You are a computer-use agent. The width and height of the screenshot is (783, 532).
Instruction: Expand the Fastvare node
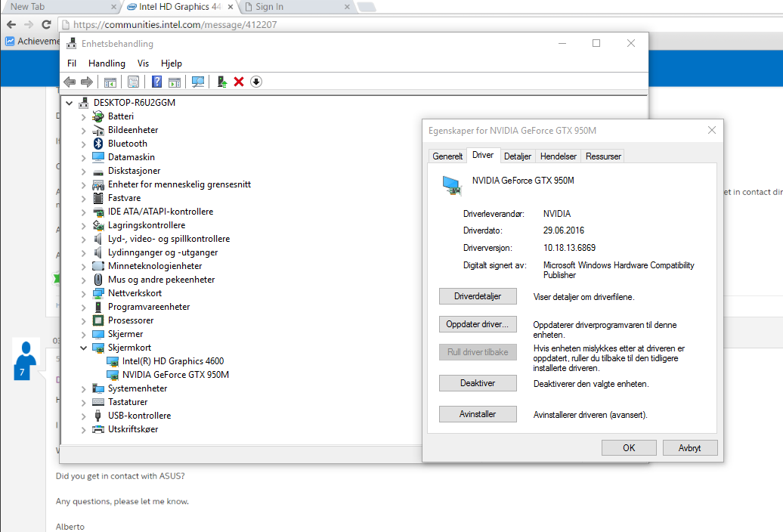click(x=83, y=199)
